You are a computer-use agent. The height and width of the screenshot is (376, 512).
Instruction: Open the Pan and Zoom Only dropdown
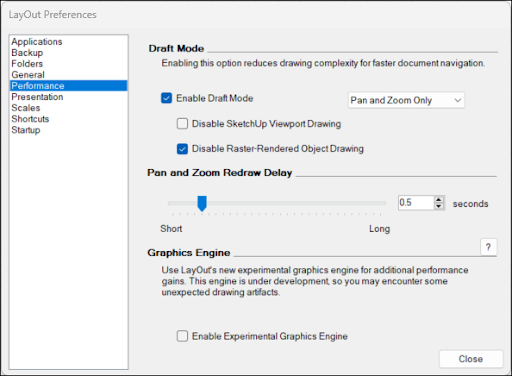click(x=406, y=100)
